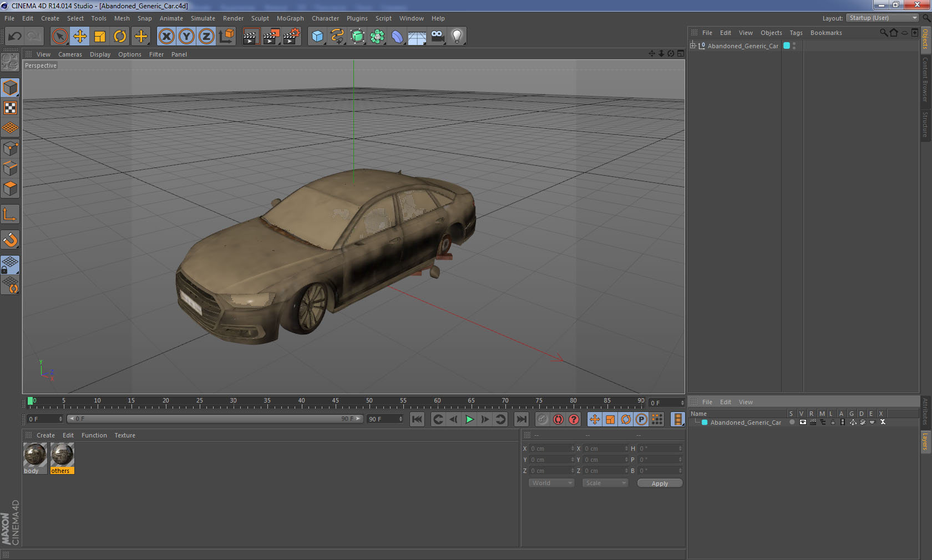Toggle X axis lock
The width and height of the screenshot is (932, 560).
tap(166, 37)
